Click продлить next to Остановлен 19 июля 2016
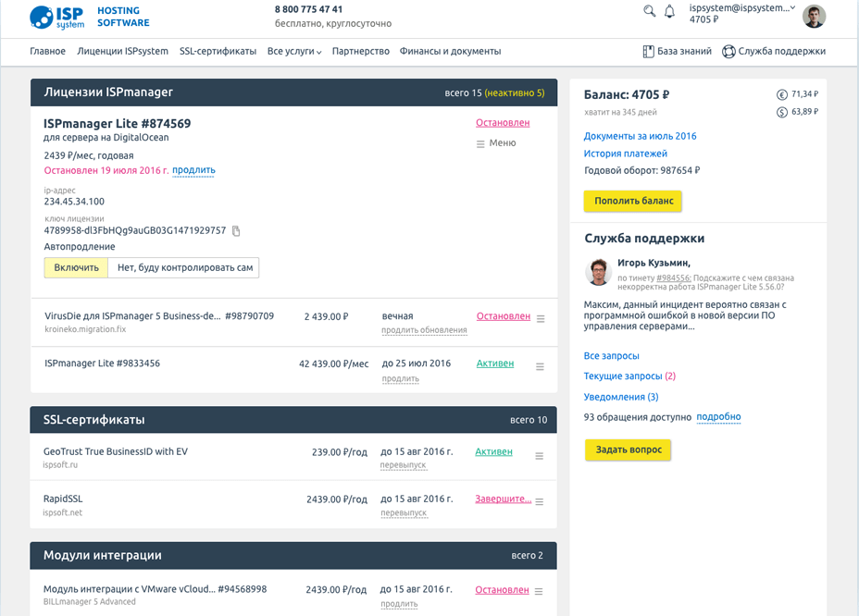This screenshot has width=859, height=616. 194,170
